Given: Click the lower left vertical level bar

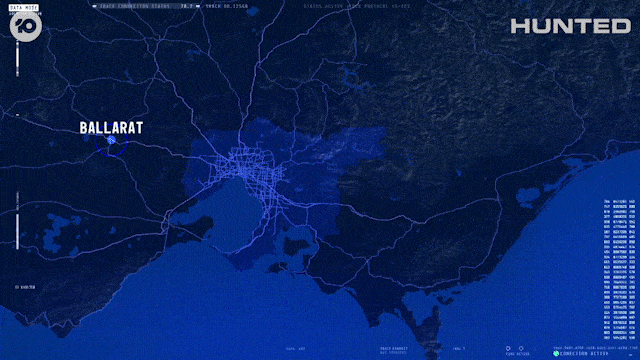Looking at the screenshot, I should pyautogui.click(x=17, y=231).
